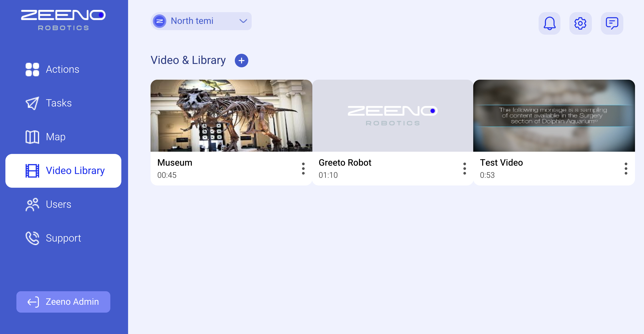
Task: Click the Greeto Robot video title
Action: click(x=345, y=162)
